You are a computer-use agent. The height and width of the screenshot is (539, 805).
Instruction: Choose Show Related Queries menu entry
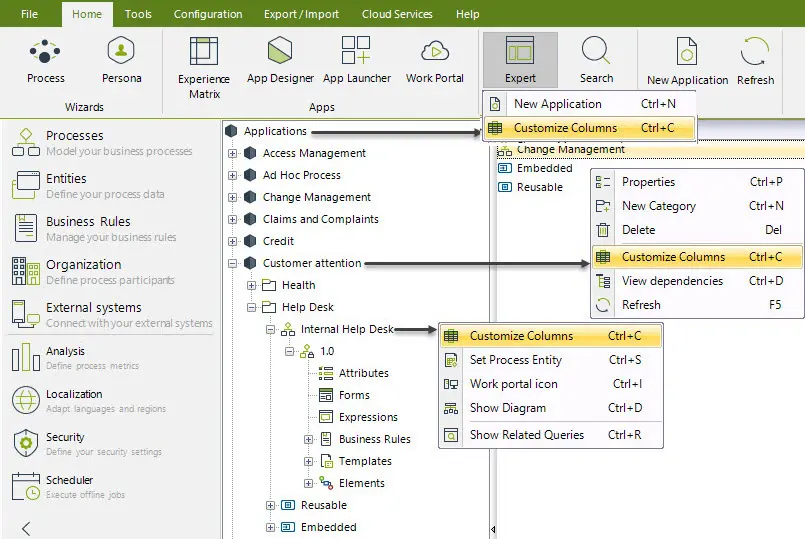tap(551, 435)
